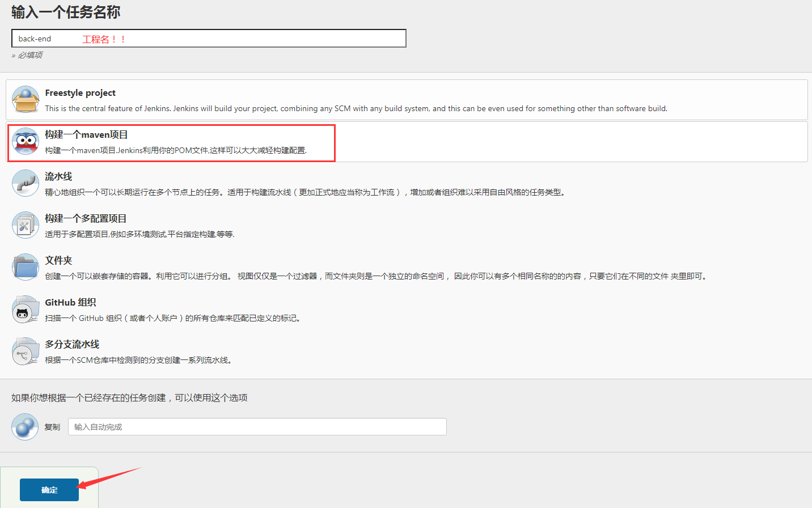Click the GitHub organization (GitHub 组织) icon
The height and width of the screenshot is (508, 812).
click(x=26, y=309)
